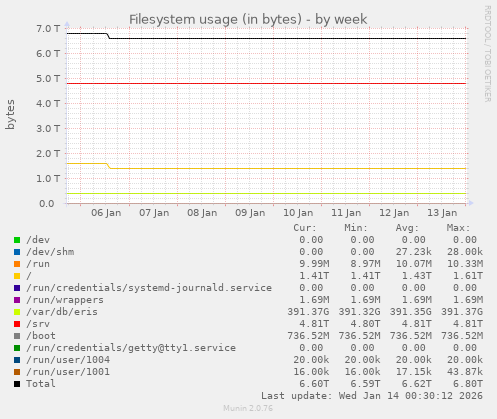Viewport: 497px width, 419px height.
Task: Click the 09 Jan x-axis label
Action: click(250, 213)
